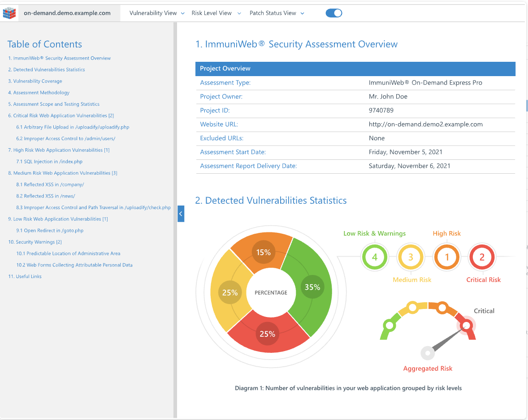The width and height of the screenshot is (528, 420).
Task: Click the yellow Medium Risk badge showing 3
Action: [411, 257]
